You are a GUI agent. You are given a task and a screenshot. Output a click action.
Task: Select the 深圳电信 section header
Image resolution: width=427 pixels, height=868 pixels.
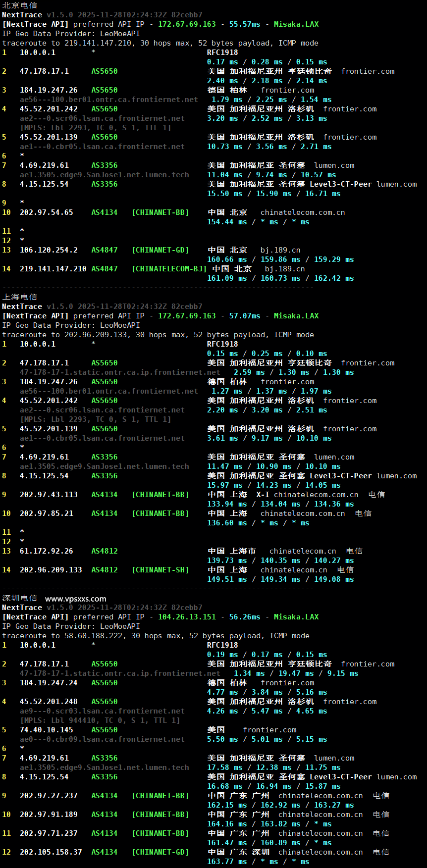[19, 598]
